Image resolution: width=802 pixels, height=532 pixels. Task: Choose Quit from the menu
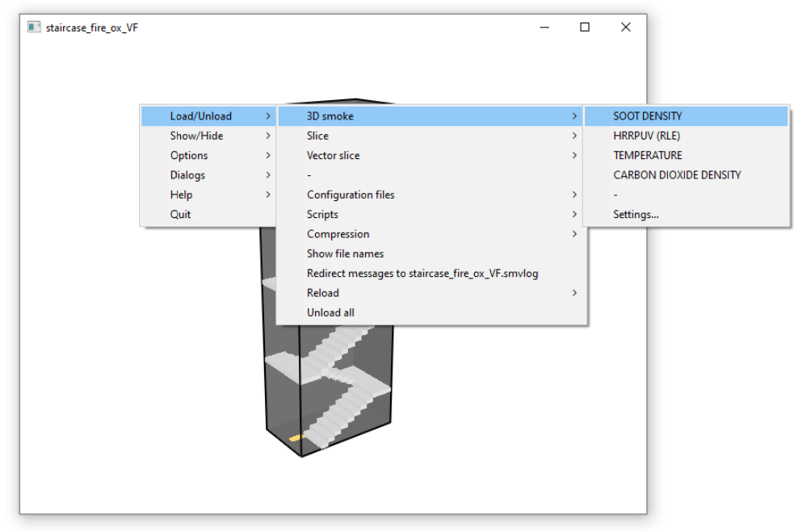(208, 215)
